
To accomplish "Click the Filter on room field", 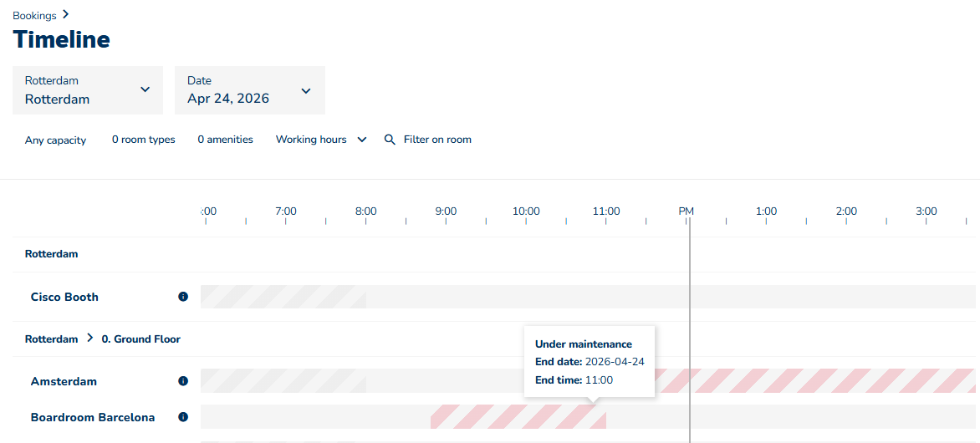I will (437, 140).
